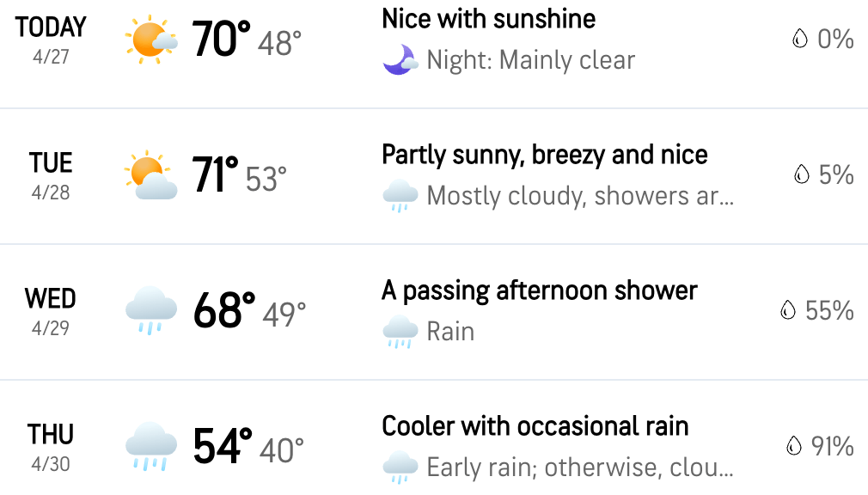Click the small rain icon beside Rain text
868x495 pixels.
[x=400, y=332]
